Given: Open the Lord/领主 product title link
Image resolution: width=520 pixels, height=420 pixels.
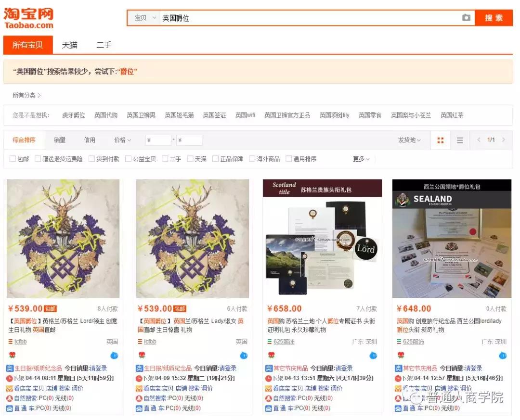Looking at the screenshot, I should [x=63, y=325].
